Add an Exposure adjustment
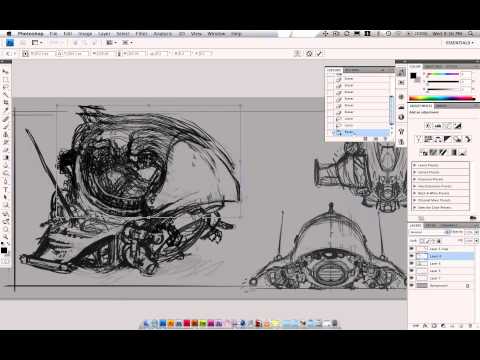The width and height of the screenshot is (480, 360). (x=458, y=126)
